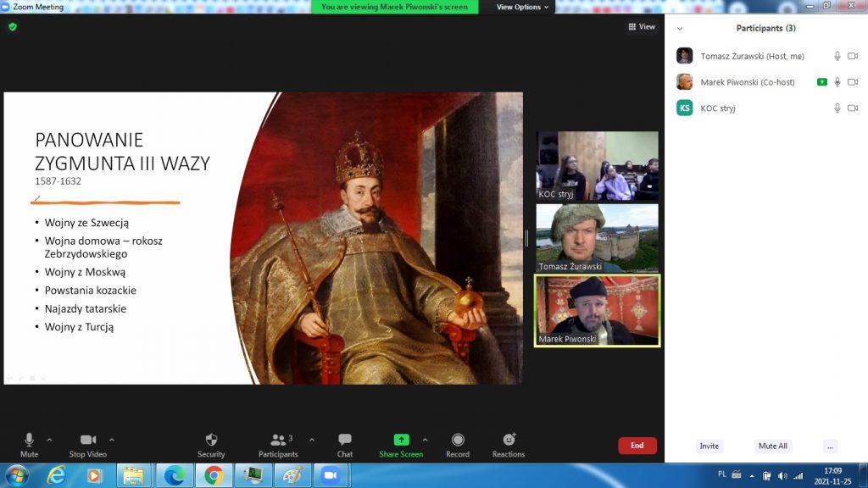
Task: Click the green Share Screen icon
Action: (401, 441)
